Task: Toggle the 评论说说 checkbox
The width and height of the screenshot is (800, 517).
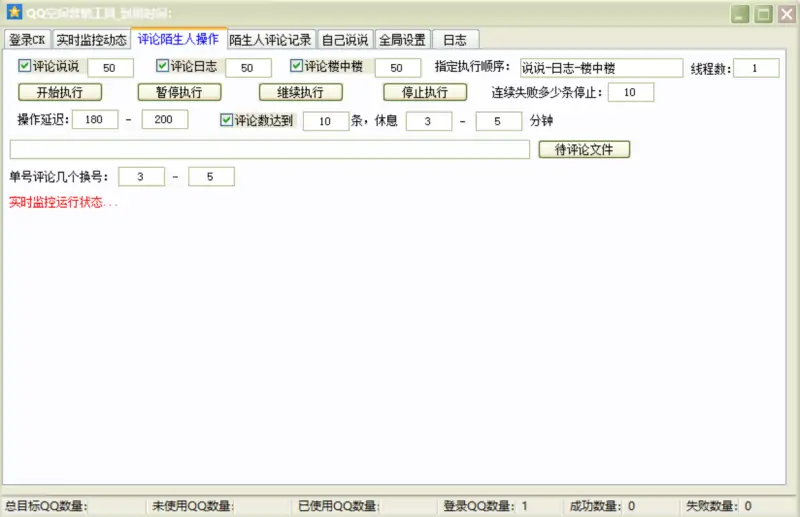Action: point(25,67)
